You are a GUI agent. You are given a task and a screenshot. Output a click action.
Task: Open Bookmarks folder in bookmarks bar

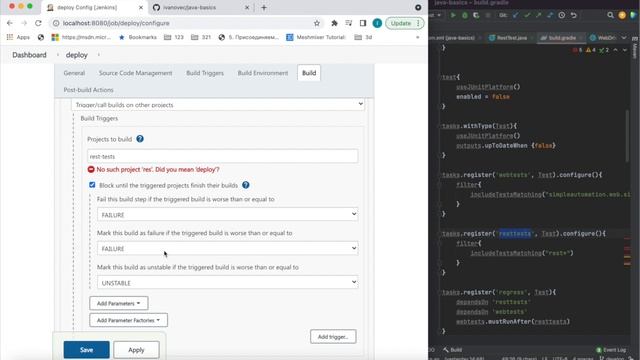coord(138,37)
